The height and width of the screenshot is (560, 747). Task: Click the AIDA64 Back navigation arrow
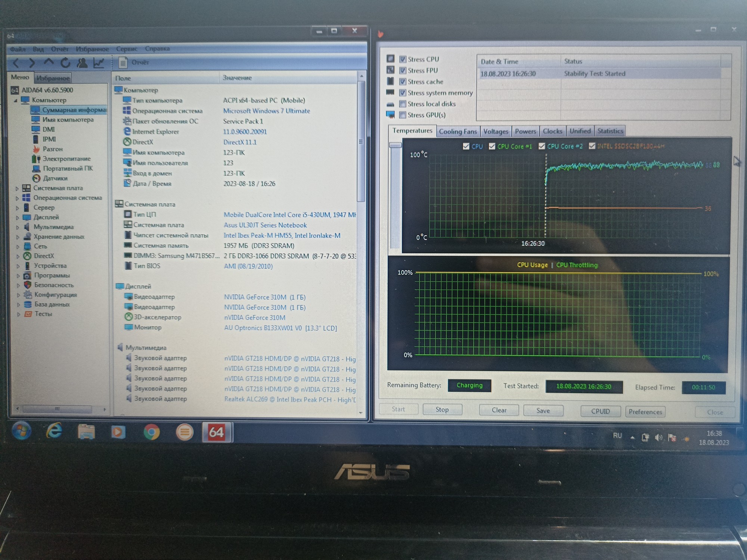pos(16,63)
